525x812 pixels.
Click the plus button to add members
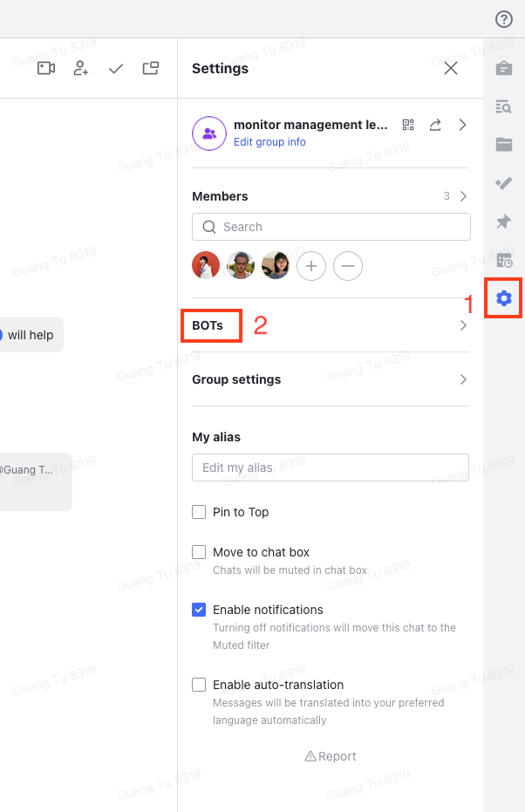pos(311,266)
